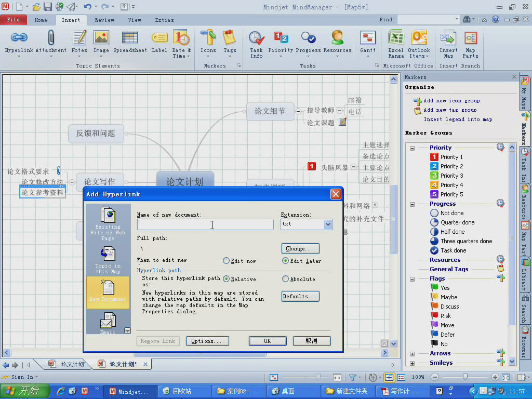This screenshot has height=399, width=532.
Task: Open the Task Info pane icon
Action: point(257,38)
